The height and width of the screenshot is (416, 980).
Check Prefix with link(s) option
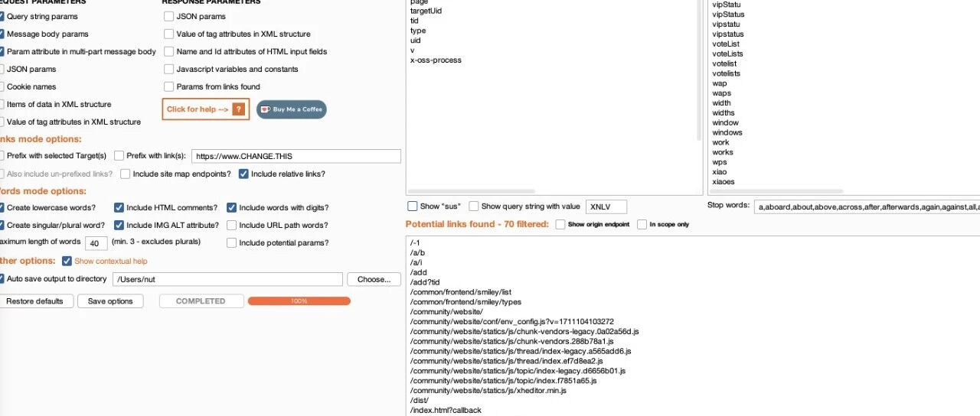(119, 155)
